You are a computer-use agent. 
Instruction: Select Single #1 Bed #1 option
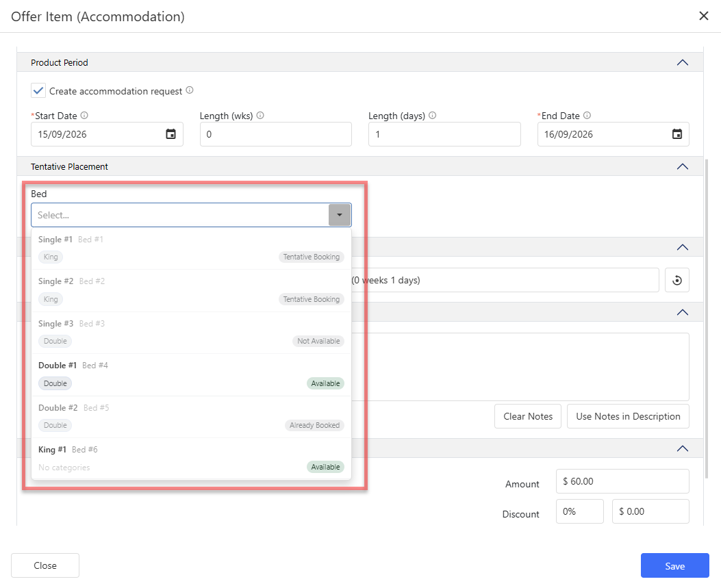pos(191,248)
